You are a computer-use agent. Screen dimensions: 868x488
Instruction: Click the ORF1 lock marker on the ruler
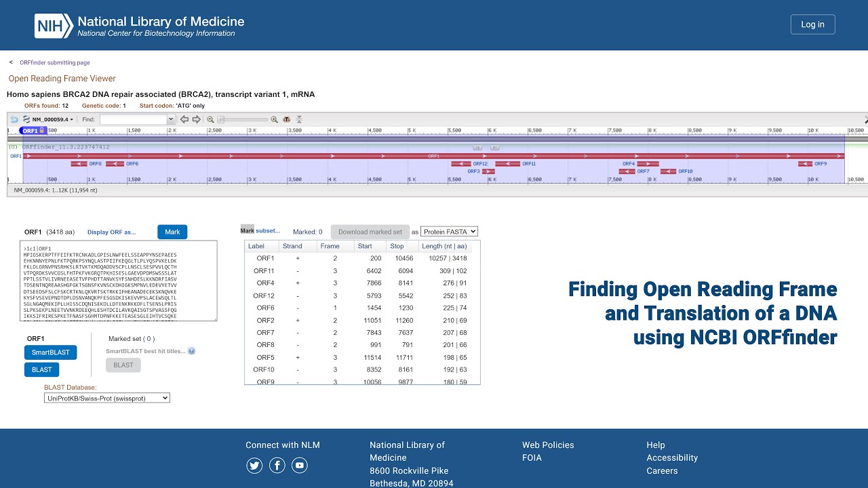(33, 130)
